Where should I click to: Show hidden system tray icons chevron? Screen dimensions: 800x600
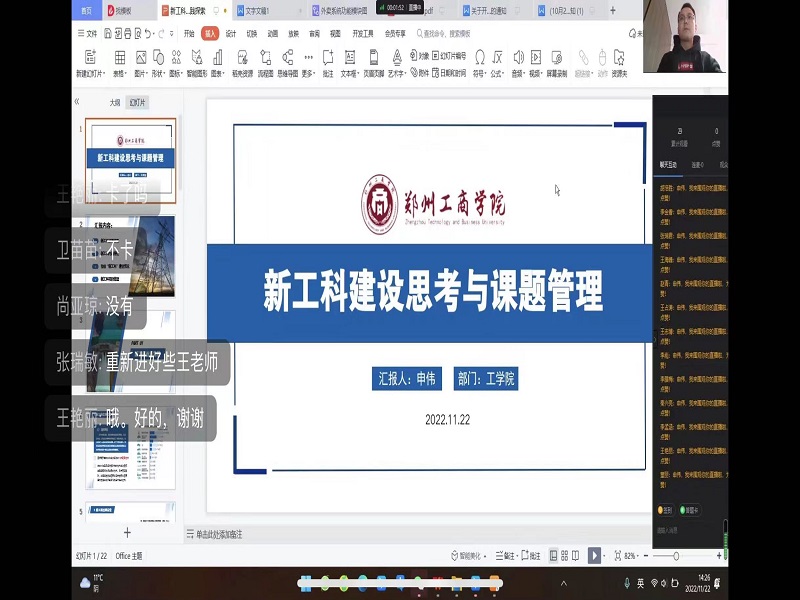pyautogui.click(x=564, y=583)
